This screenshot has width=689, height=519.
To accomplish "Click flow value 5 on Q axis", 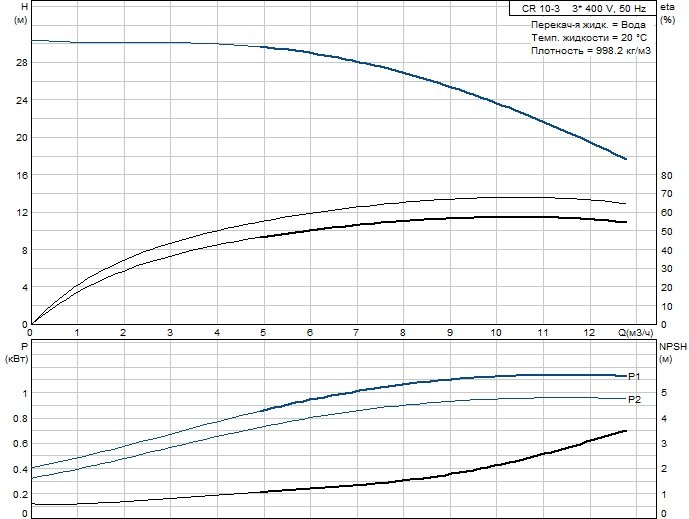I will pyautogui.click(x=263, y=333).
